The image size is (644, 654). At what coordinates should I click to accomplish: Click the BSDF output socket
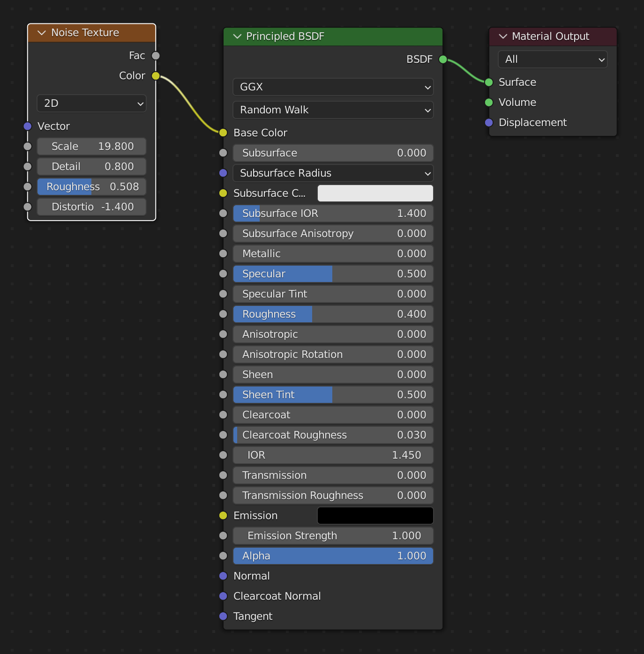[442, 59]
